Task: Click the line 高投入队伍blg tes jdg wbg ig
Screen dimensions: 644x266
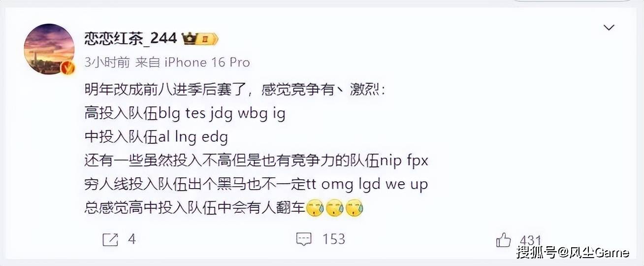Action: point(185,114)
